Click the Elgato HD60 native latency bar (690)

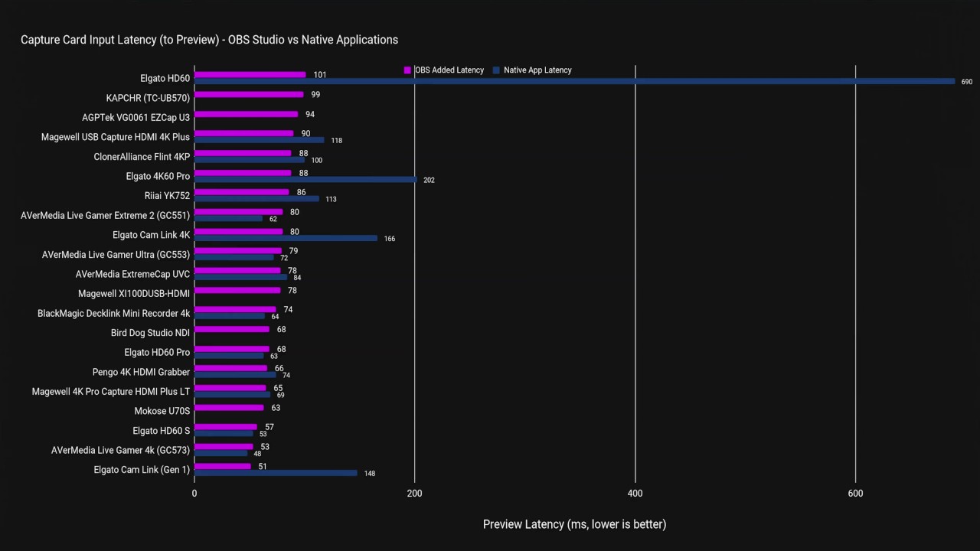pyautogui.click(x=574, y=81)
